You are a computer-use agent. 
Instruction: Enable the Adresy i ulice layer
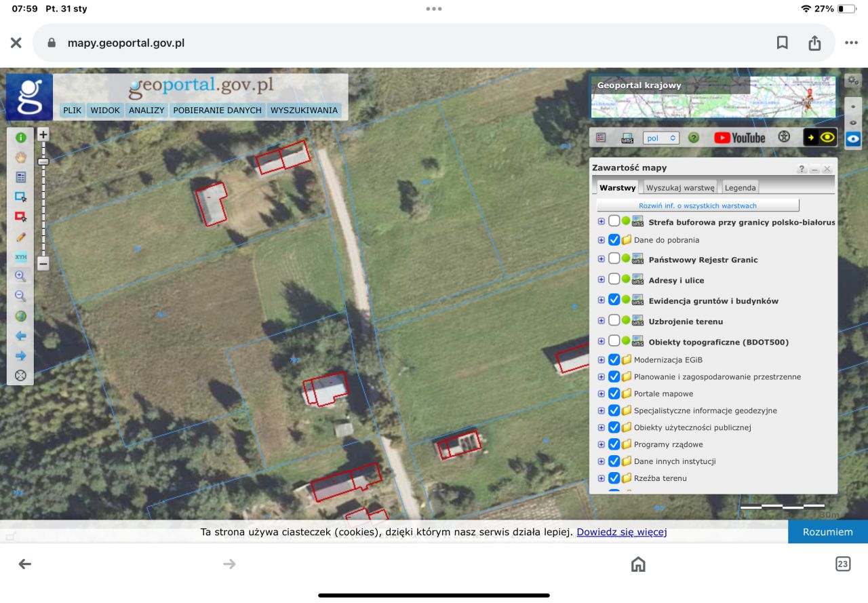(x=614, y=279)
